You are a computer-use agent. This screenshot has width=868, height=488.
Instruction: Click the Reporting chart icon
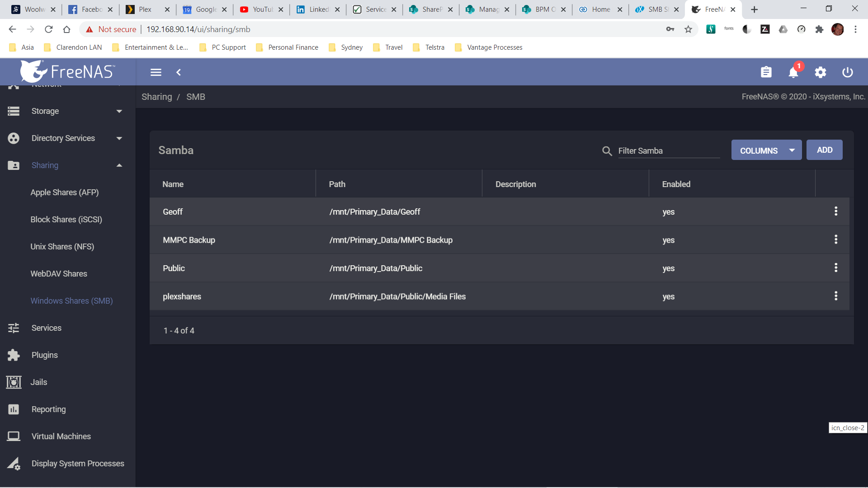14,409
